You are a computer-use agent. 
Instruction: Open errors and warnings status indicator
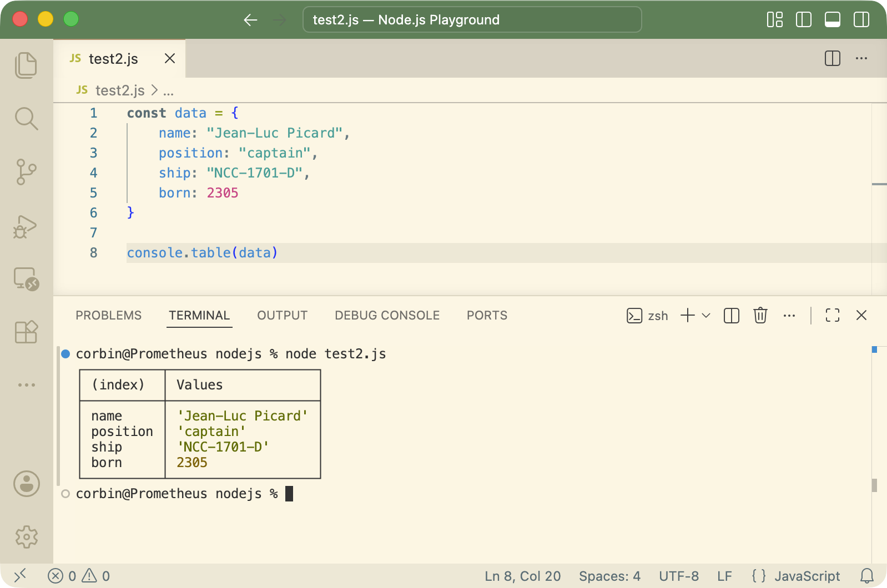(x=79, y=576)
